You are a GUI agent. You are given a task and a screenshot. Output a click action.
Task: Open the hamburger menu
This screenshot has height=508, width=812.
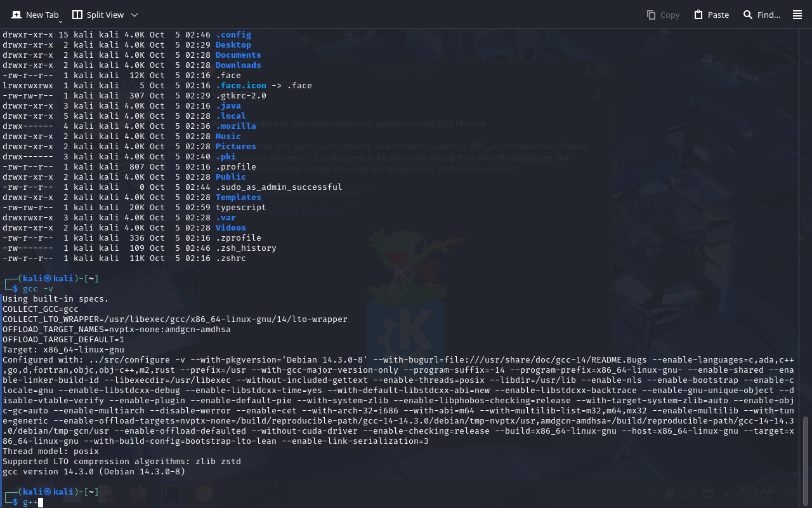tap(797, 15)
